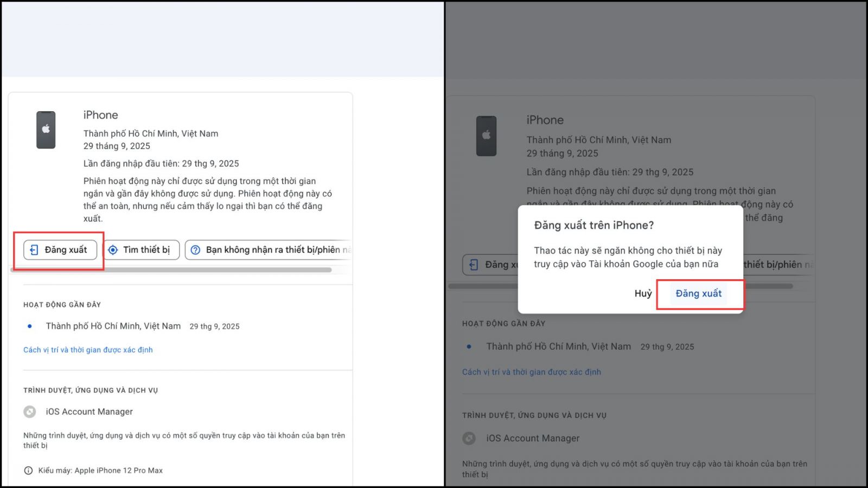Click the iOS Account Manager icon in the left panel
This screenshot has height=488, width=868.
(x=30, y=412)
